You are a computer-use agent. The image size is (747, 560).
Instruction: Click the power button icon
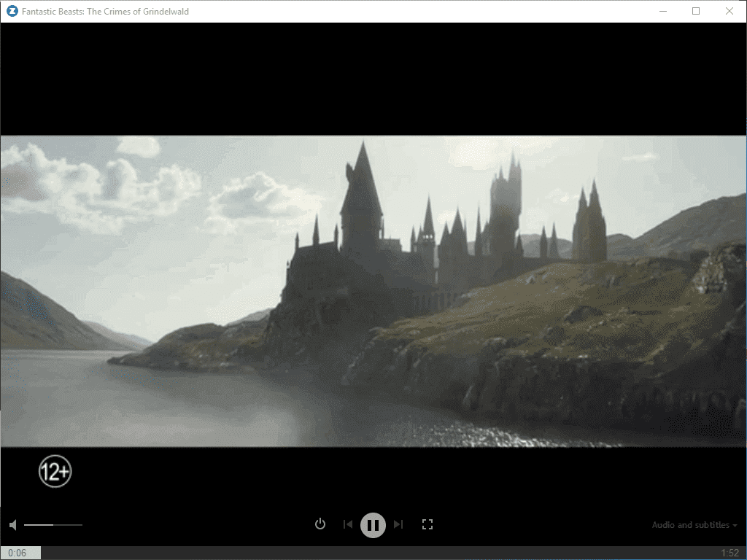point(320,524)
